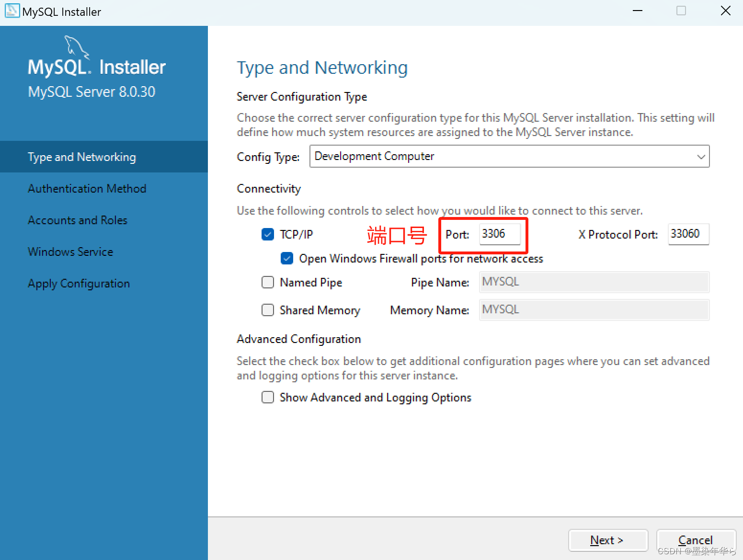Click the Server Configuration Type label
Viewport: 743px width, 560px height.
tap(302, 96)
